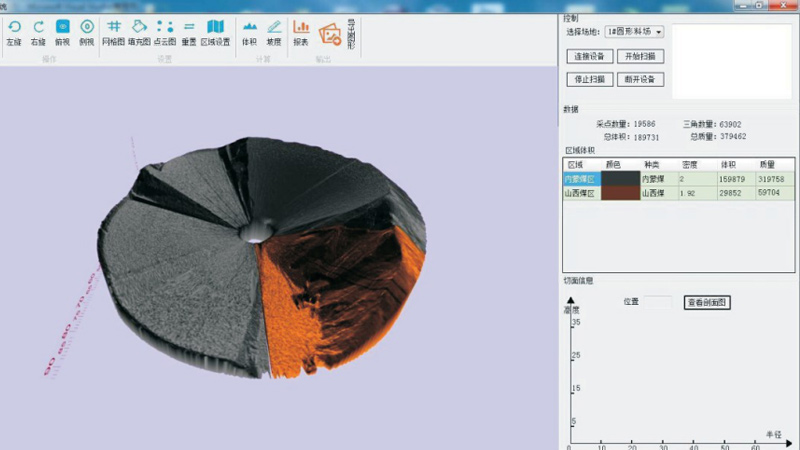Switch to 前视 front view

coord(63,28)
